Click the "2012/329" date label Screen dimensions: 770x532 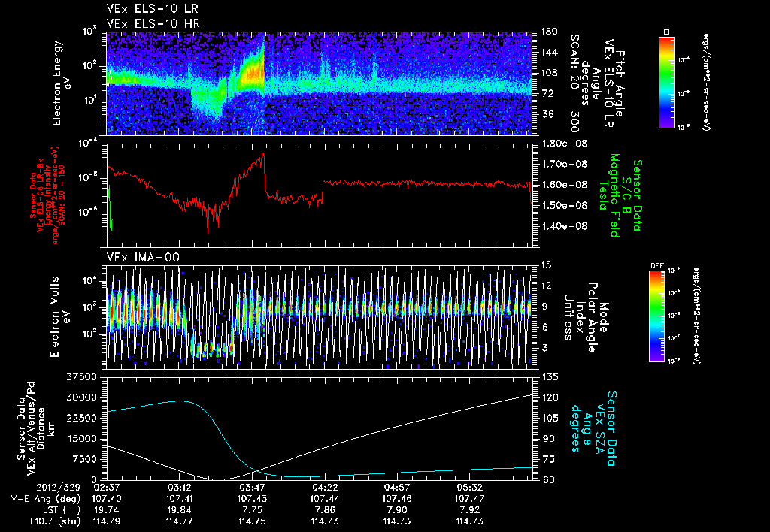pyautogui.click(x=57, y=488)
